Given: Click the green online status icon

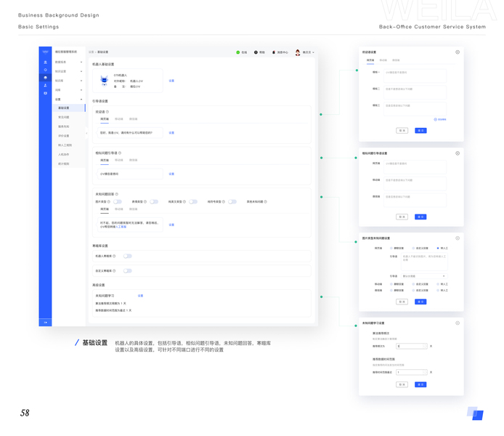Looking at the screenshot, I should tap(238, 52).
